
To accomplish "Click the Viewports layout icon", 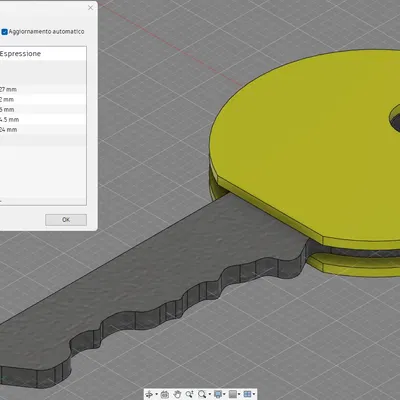I will point(248,394).
